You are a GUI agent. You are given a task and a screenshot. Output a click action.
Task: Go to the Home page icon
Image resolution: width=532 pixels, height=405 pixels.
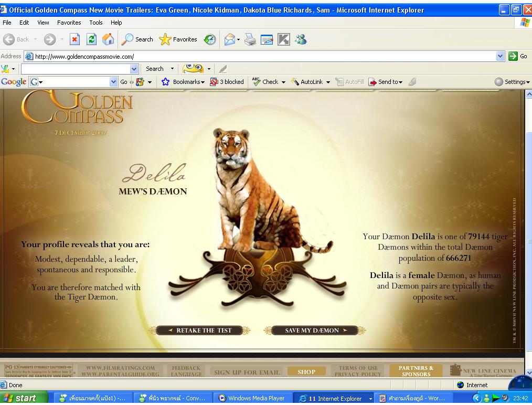pyautogui.click(x=108, y=39)
